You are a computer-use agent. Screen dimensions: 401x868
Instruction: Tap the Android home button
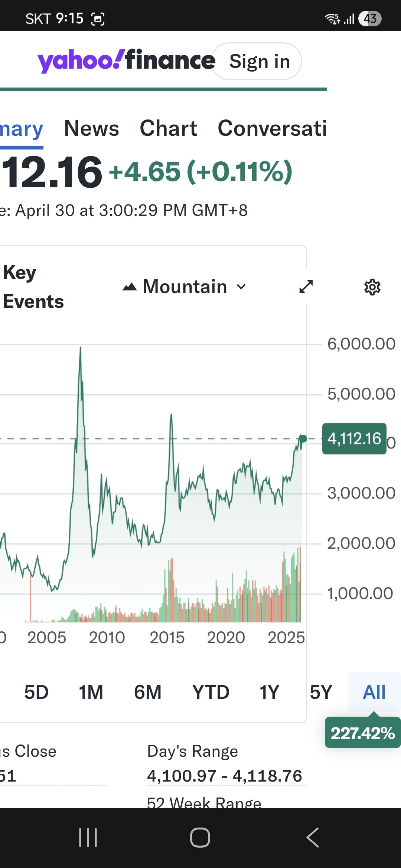200,838
